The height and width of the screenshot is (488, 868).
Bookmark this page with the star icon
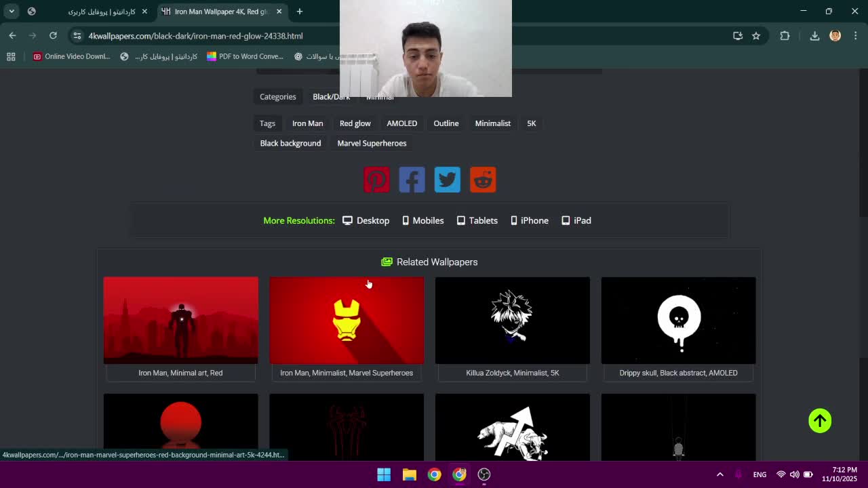[x=756, y=36]
